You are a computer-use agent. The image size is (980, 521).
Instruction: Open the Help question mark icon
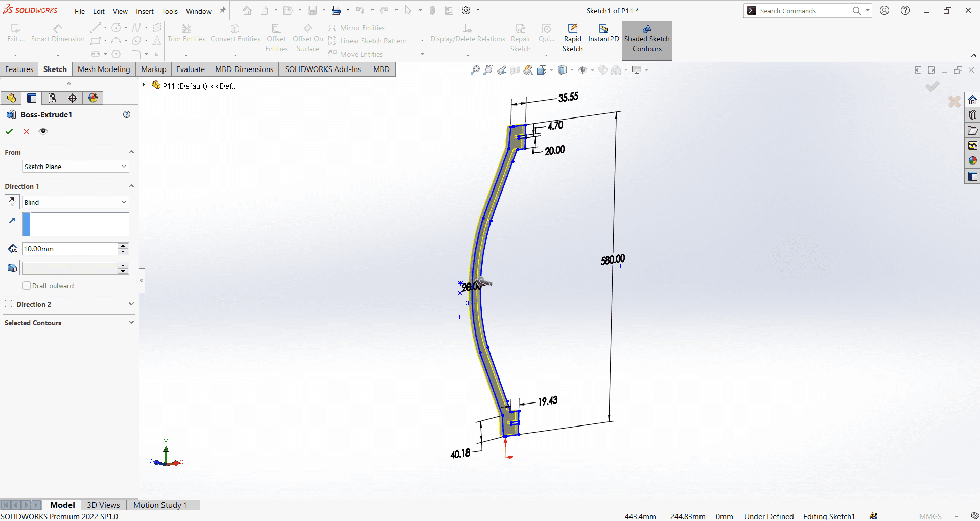(x=905, y=10)
